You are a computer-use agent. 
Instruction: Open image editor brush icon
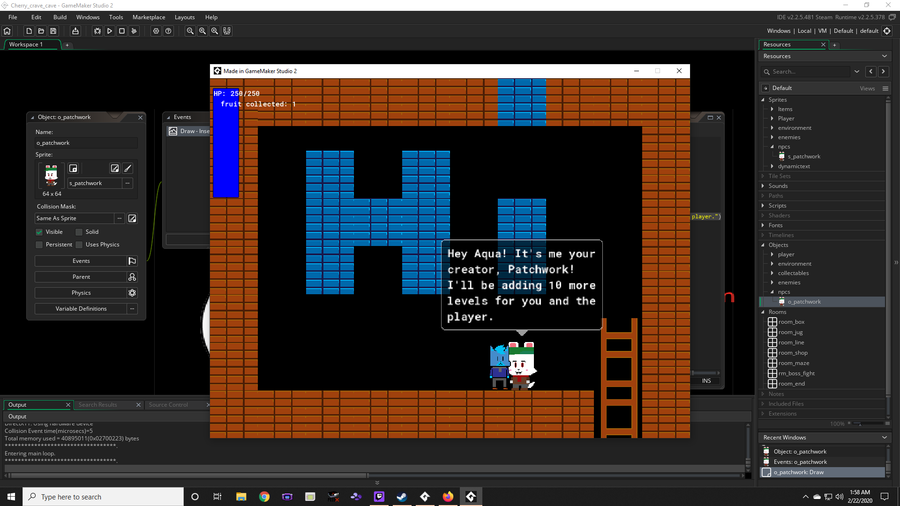128,168
